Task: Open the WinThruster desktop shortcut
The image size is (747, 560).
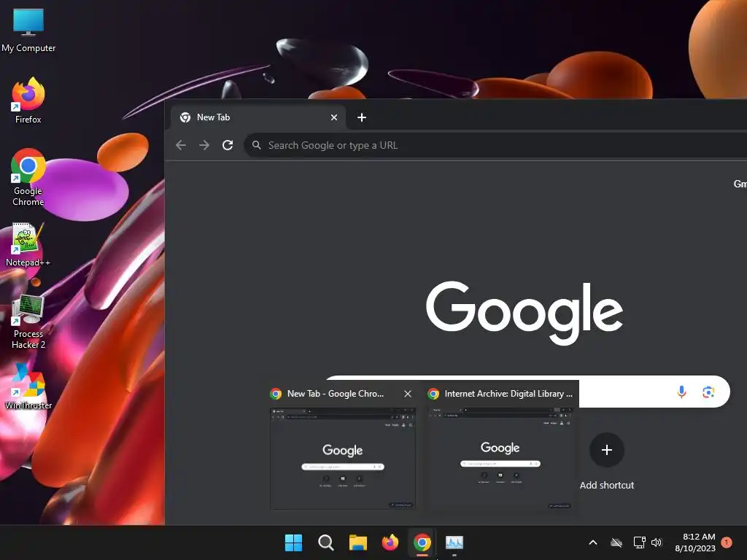Action: tap(28, 386)
